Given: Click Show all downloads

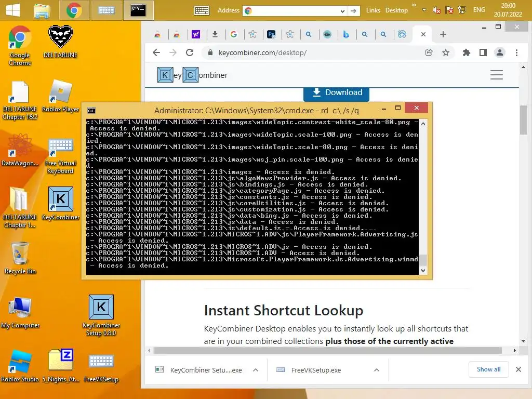Looking at the screenshot, I should click(x=488, y=369).
